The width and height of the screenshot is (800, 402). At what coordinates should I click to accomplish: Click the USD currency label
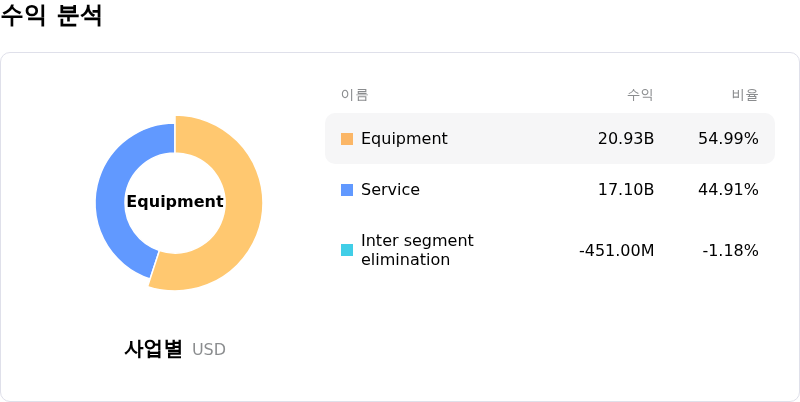click(209, 350)
